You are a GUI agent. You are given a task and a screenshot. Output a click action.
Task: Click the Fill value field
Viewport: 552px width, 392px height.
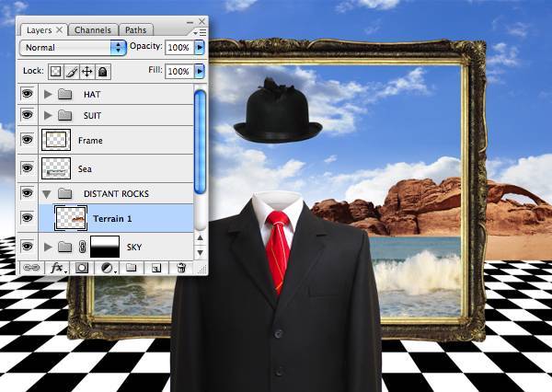tap(179, 72)
